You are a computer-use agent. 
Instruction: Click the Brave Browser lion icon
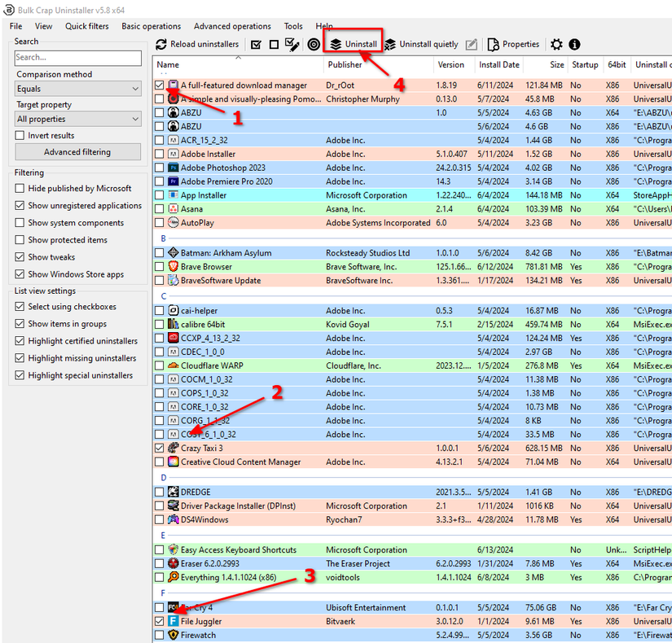coord(173,266)
